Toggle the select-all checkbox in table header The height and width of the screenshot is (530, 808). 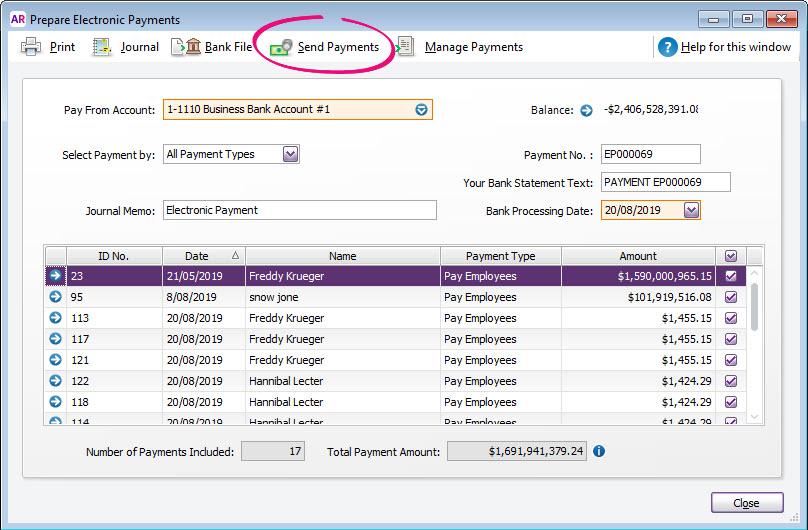coord(730,256)
